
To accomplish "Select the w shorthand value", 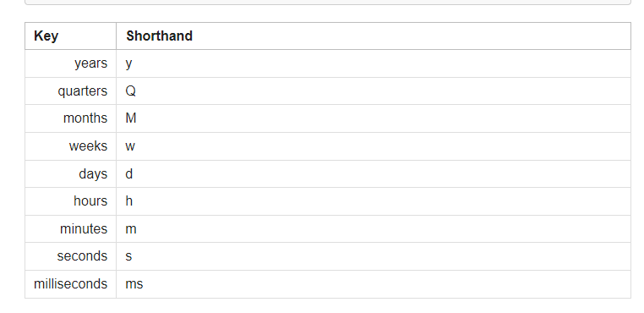I will tap(130, 146).
